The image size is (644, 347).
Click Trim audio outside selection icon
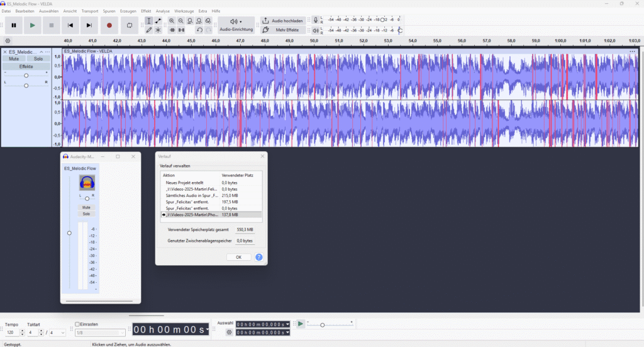coord(172,30)
